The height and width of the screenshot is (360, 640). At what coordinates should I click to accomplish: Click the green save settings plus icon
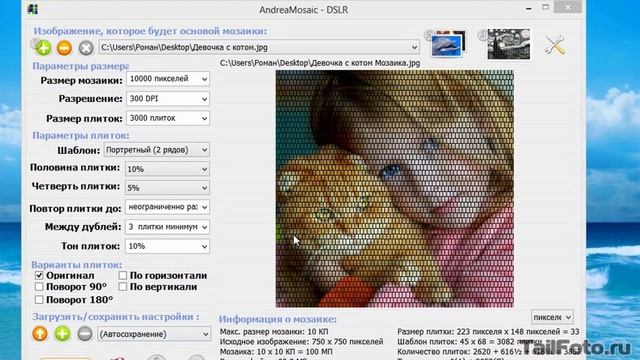point(62,334)
